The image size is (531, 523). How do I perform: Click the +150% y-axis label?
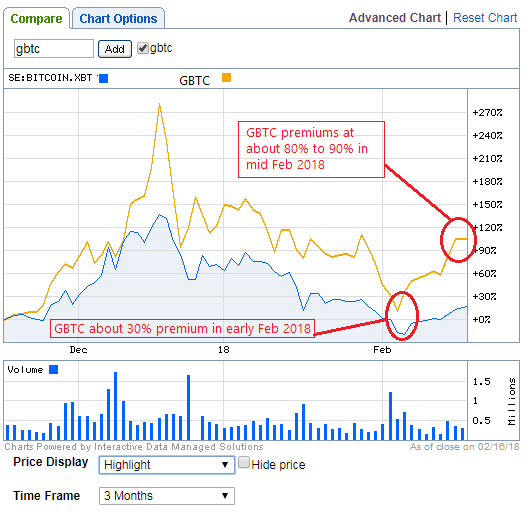point(487,205)
